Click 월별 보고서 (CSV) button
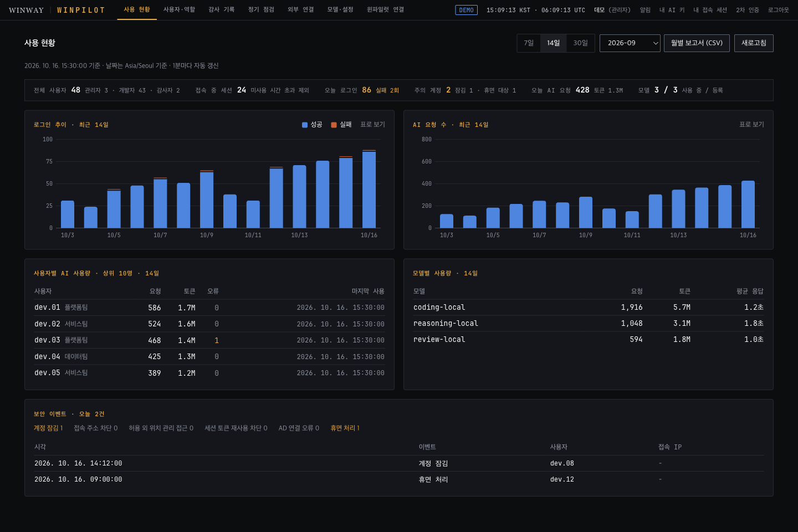Screen dimensions: 798x532 point(697,43)
